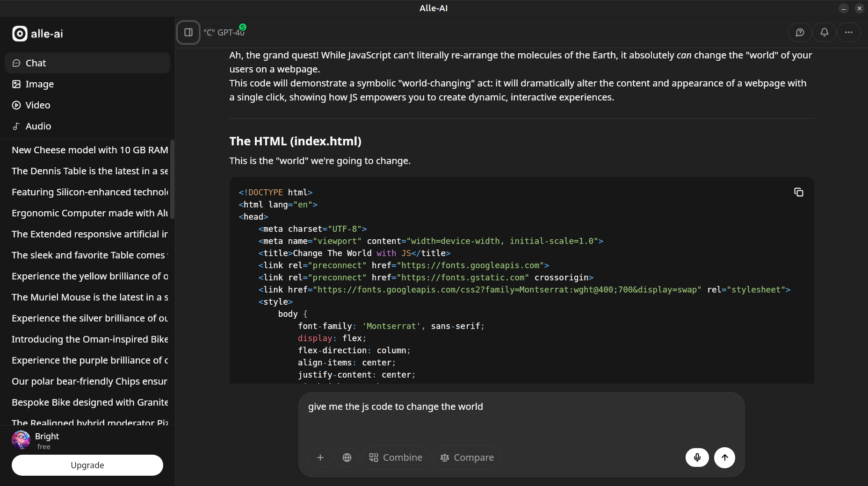Viewport: 868px width, 486px height.
Task: Click the plus attachment button
Action: [320, 457]
